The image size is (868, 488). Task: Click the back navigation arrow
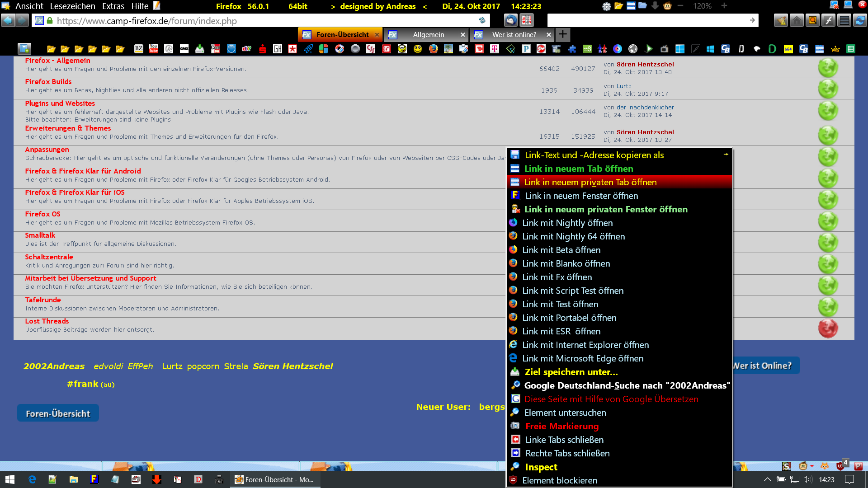[x=8, y=21]
